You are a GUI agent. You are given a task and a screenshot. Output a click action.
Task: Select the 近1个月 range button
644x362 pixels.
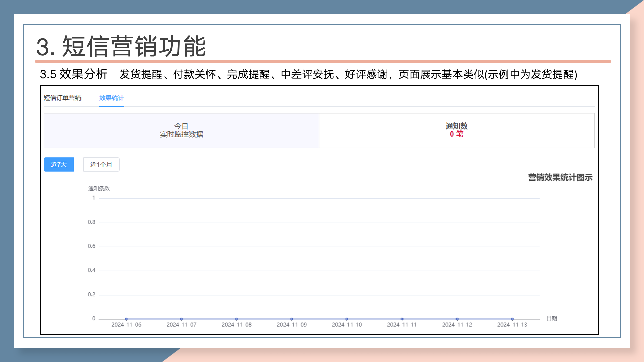pyautogui.click(x=101, y=164)
